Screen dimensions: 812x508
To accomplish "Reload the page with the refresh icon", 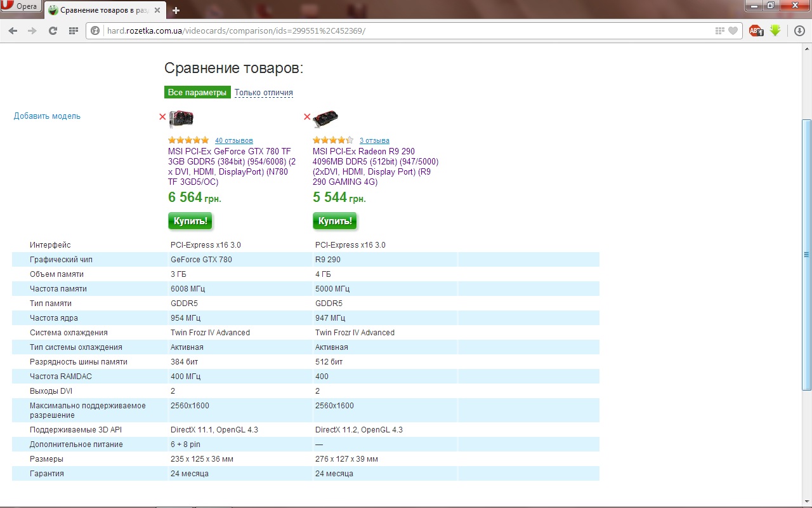I will 53,30.
